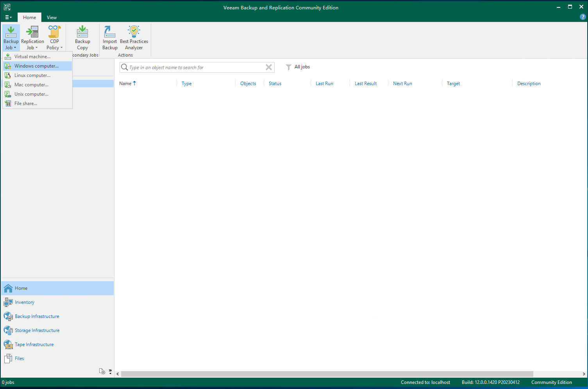This screenshot has height=389, width=588.
Task: Choose Unix computer... from the menu
Action: click(x=38, y=94)
